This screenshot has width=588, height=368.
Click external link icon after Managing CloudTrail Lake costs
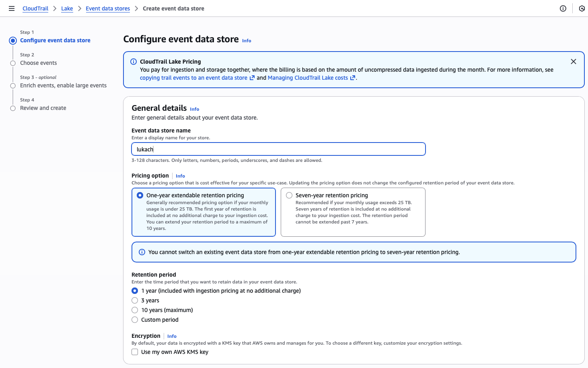pos(353,78)
